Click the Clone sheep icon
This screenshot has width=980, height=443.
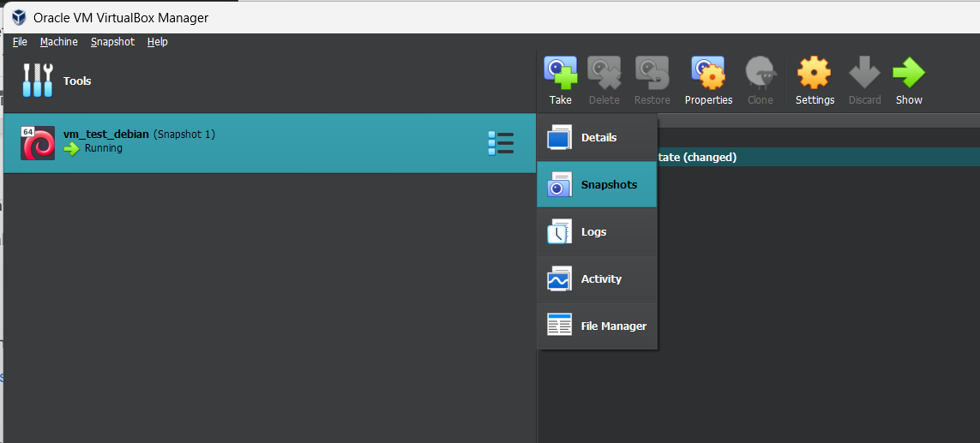pyautogui.click(x=760, y=75)
